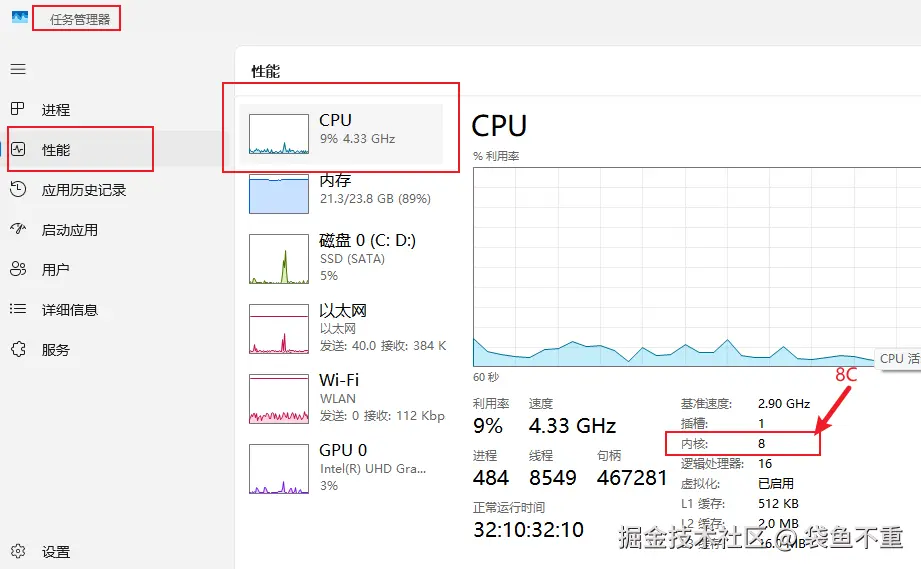
Task: Open the 应用历史记录 history icon
Action: (18, 189)
